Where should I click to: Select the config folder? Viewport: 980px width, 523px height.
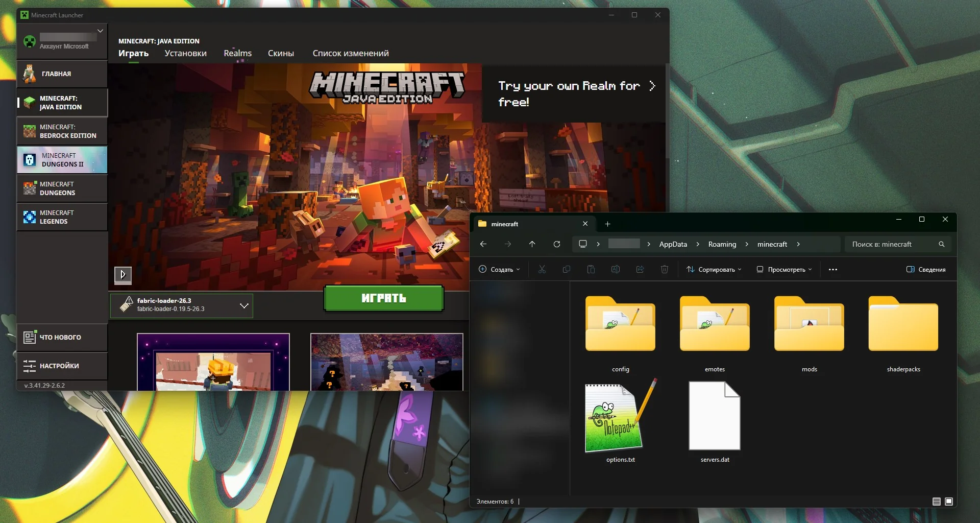(x=621, y=335)
